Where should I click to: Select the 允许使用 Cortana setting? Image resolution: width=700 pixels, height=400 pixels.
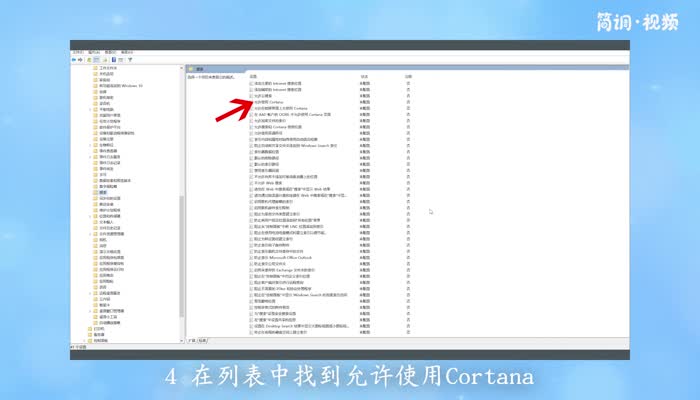(x=269, y=102)
